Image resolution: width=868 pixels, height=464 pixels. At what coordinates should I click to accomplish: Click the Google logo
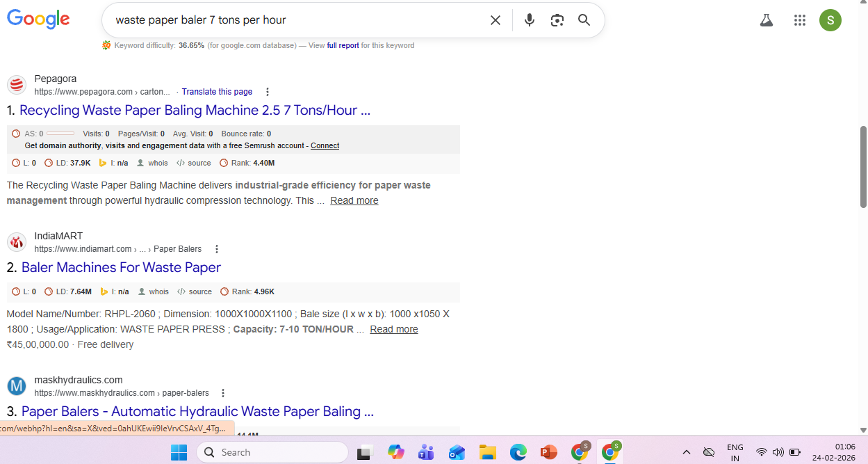click(x=38, y=19)
